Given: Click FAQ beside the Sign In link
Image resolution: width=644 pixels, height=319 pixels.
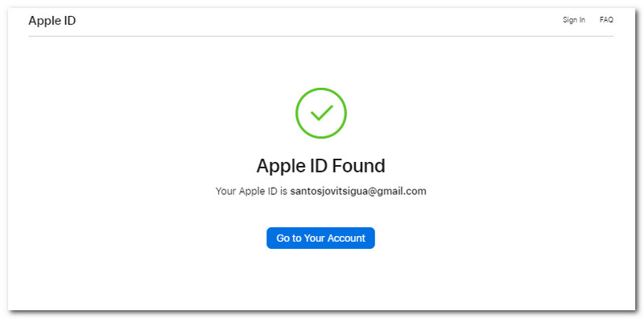Looking at the screenshot, I should [x=606, y=19].
